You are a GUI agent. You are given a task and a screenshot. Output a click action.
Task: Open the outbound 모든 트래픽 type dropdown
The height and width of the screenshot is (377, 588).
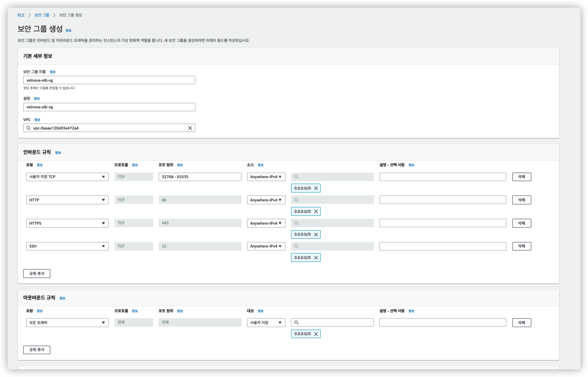point(67,322)
